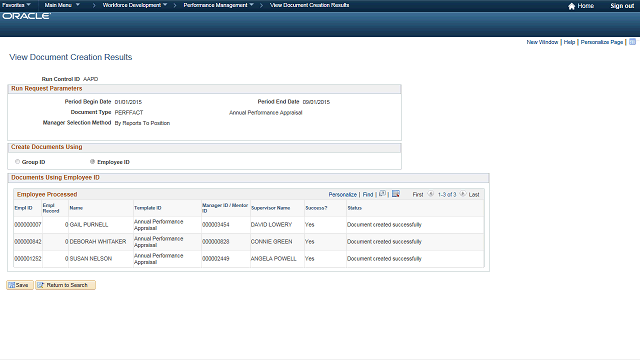Click the Sign out link

(622, 6)
